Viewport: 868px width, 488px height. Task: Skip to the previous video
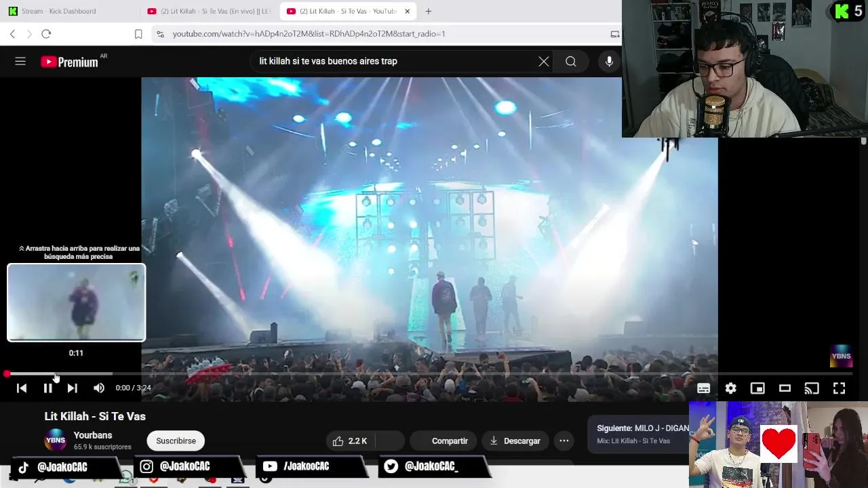[22, 388]
